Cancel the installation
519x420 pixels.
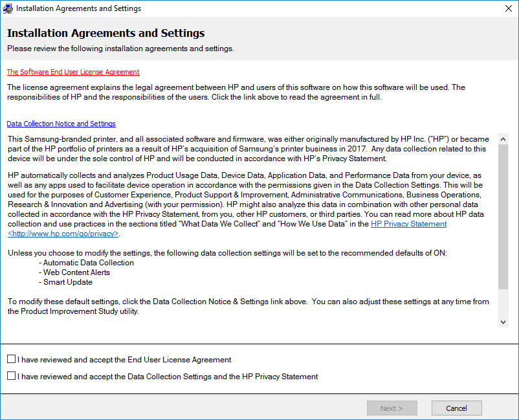pos(456,408)
